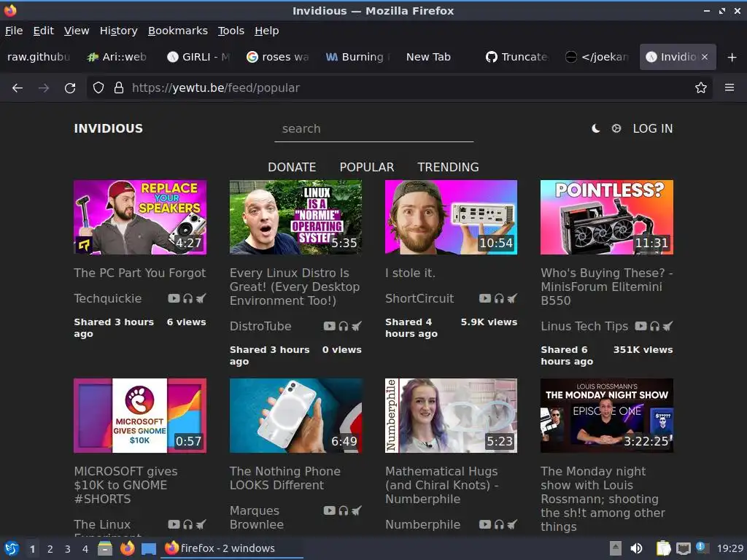Switch to the GIRLI tab
Screen dimensions: 747x560
click(199, 57)
